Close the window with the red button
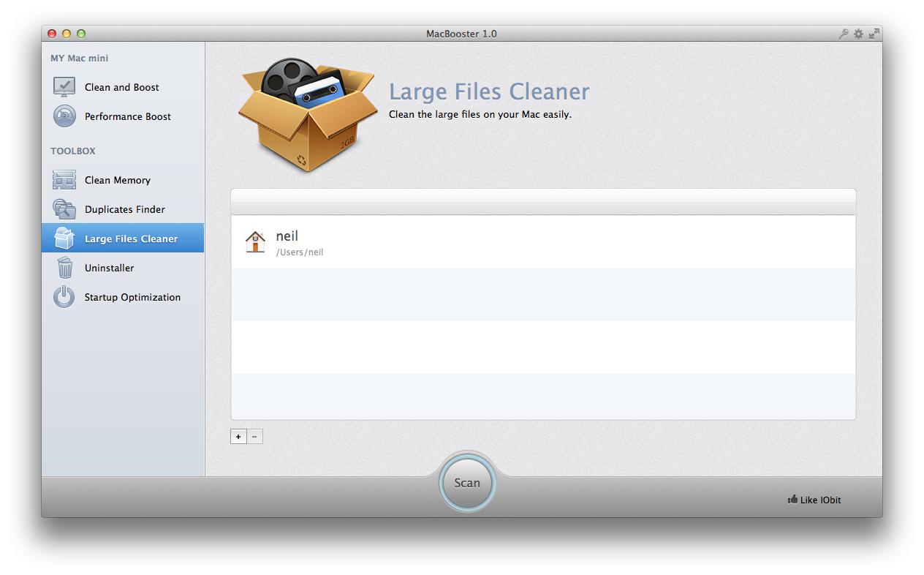This screenshot has height=575, width=924. 52,34
